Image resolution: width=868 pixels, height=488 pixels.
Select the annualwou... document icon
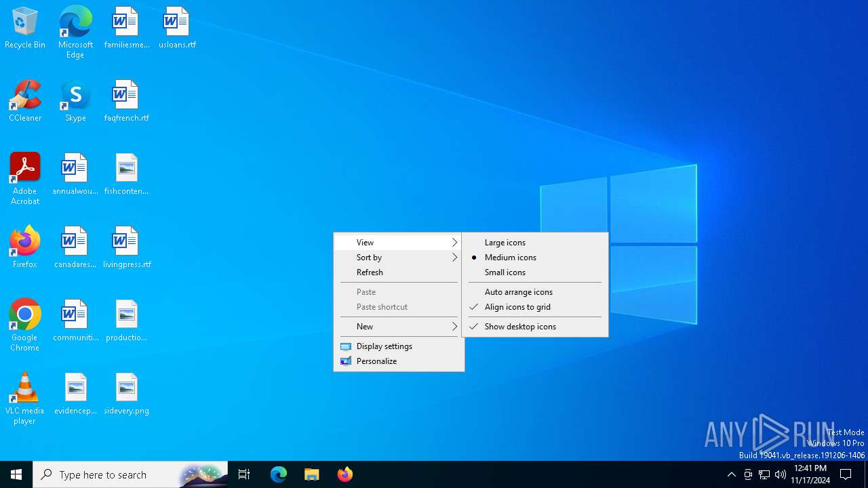(x=75, y=174)
